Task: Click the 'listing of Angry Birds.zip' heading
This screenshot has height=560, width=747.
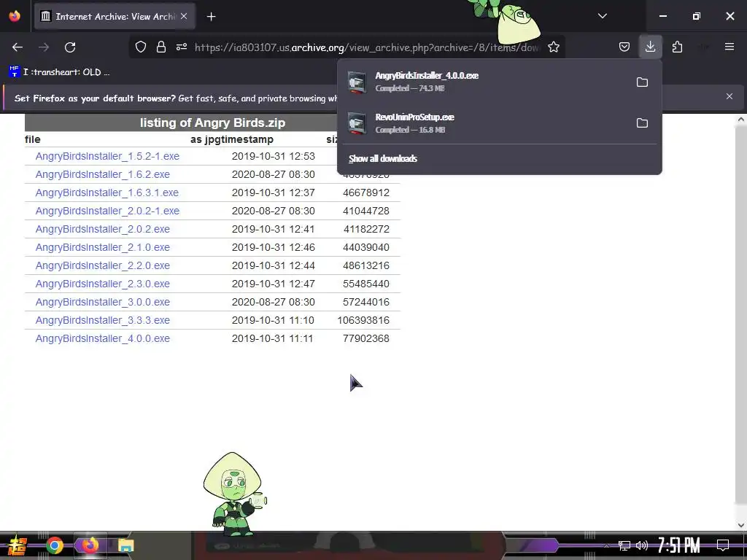Action: pos(212,122)
